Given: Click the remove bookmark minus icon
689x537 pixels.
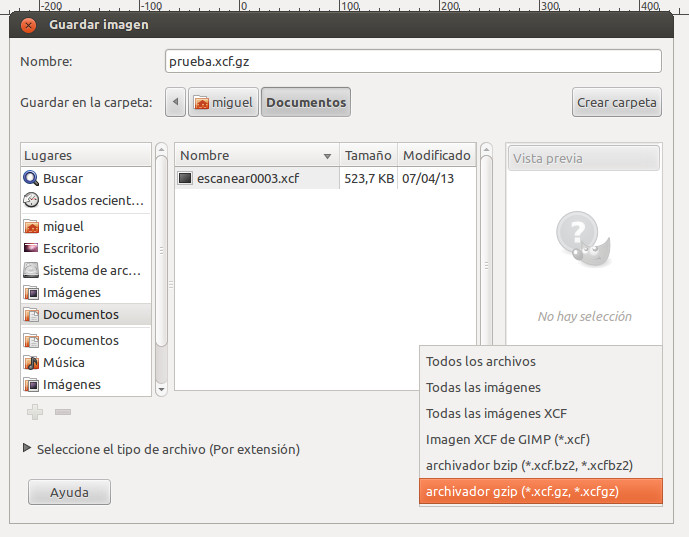Looking at the screenshot, I should [x=62, y=411].
